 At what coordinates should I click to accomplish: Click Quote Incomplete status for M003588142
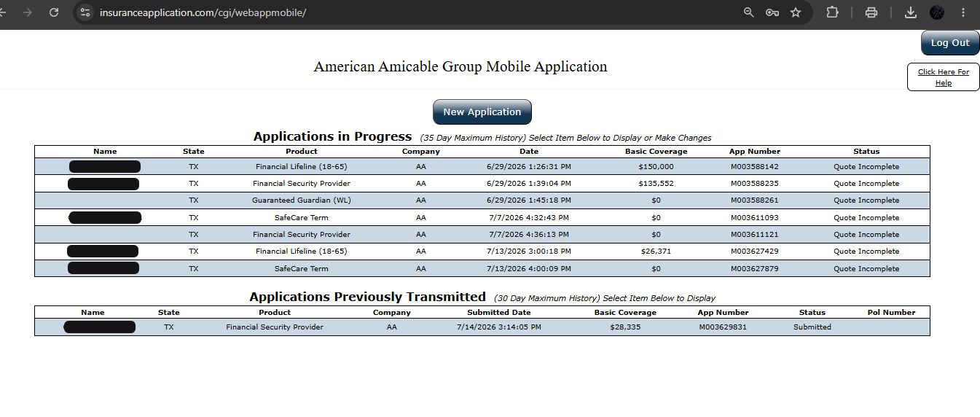[x=866, y=166]
